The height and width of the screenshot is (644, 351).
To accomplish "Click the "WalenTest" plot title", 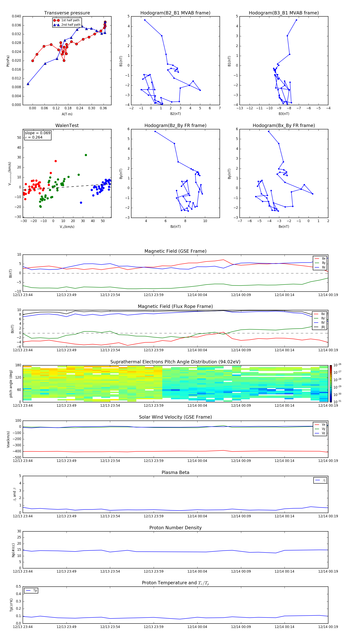I will pyautogui.click(x=67, y=125).
